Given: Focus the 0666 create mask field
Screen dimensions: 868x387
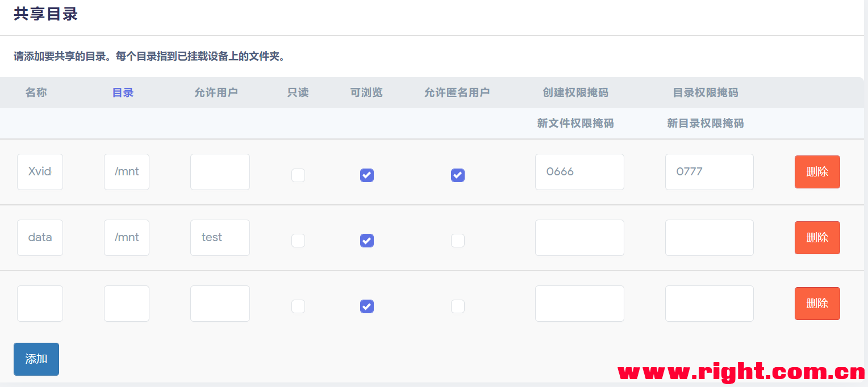Looking at the screenshot, I should 579,172.
